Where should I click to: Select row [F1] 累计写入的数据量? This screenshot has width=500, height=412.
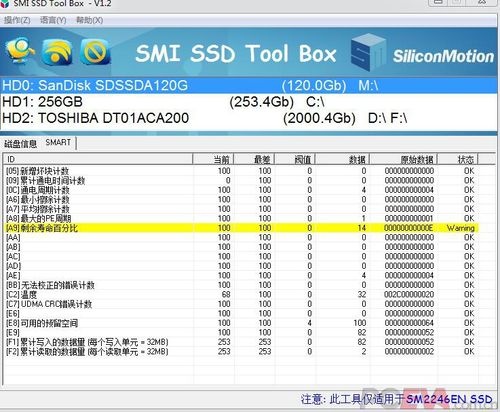click(x=241, y=342)
